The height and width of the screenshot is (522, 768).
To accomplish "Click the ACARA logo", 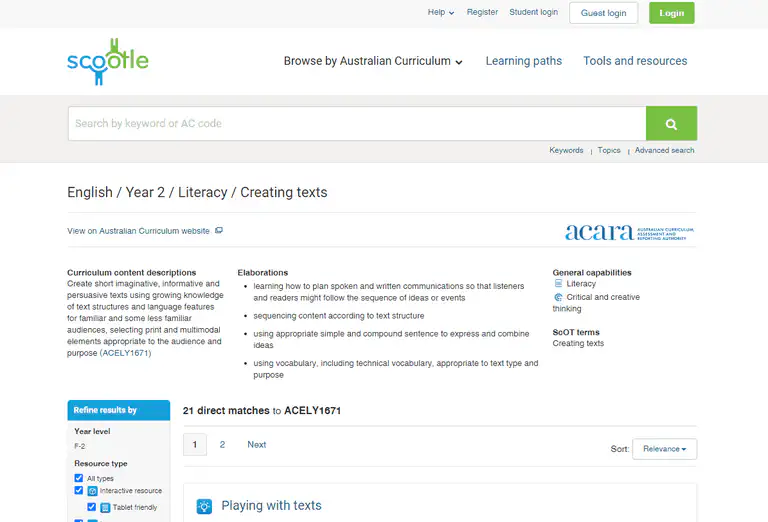I will (629, 232).
